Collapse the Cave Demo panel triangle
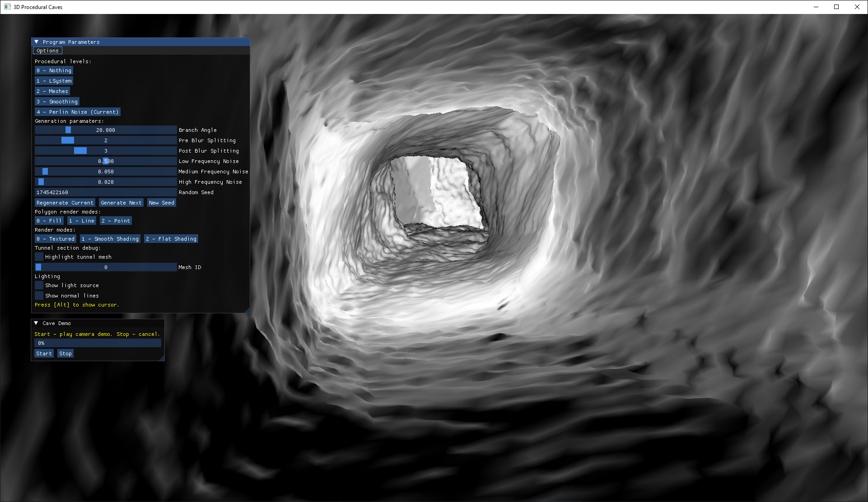868x502 pixels. [36, 323]
